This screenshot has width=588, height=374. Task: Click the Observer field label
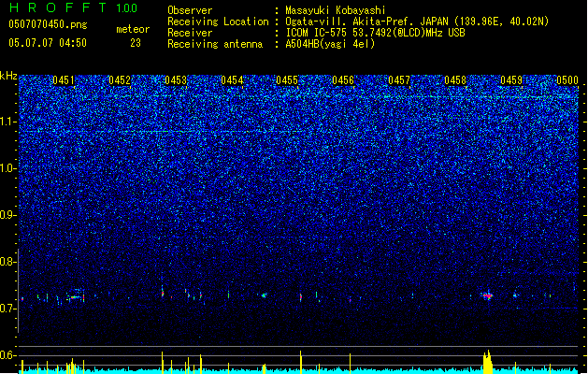(x=190, y=10)
